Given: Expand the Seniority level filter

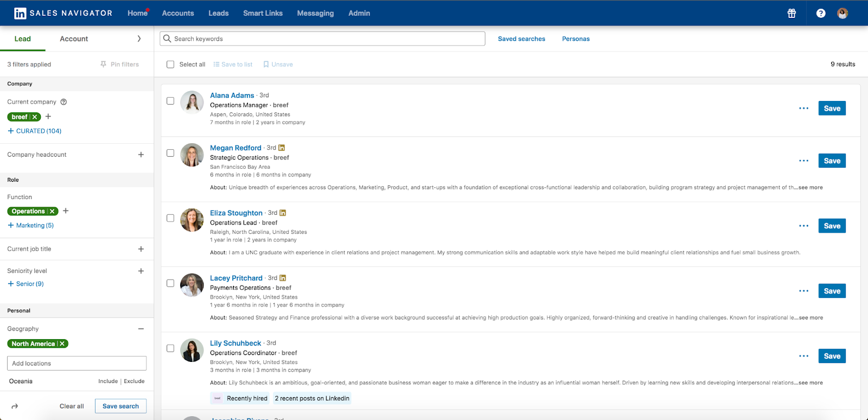Looking at the screenshot, I should pos(141,271).
